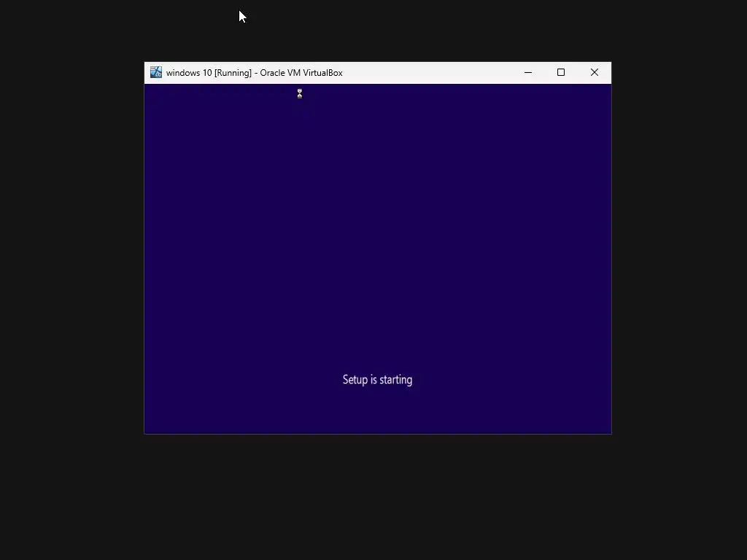Image resolution: width=747 pixels, height=560 pixels.
Task: Close the windows 10 VirtualBox window
Action: click(x=594, y=72)
